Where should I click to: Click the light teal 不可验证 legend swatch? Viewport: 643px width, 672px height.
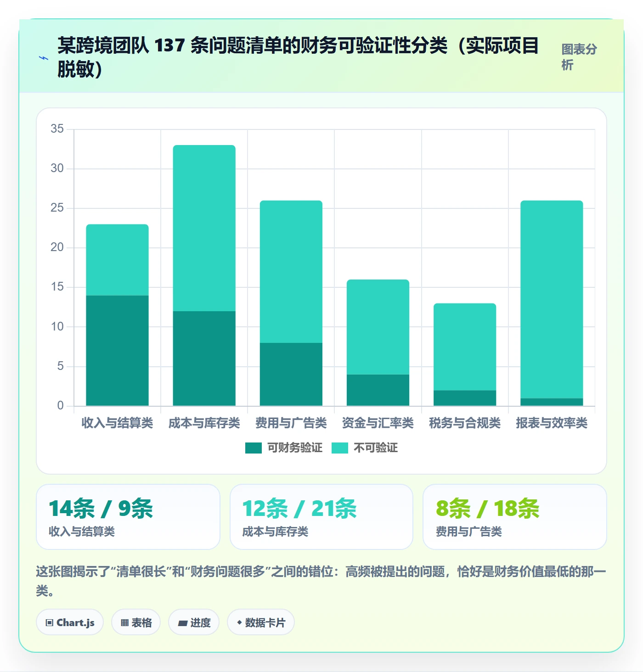(340, 448)
